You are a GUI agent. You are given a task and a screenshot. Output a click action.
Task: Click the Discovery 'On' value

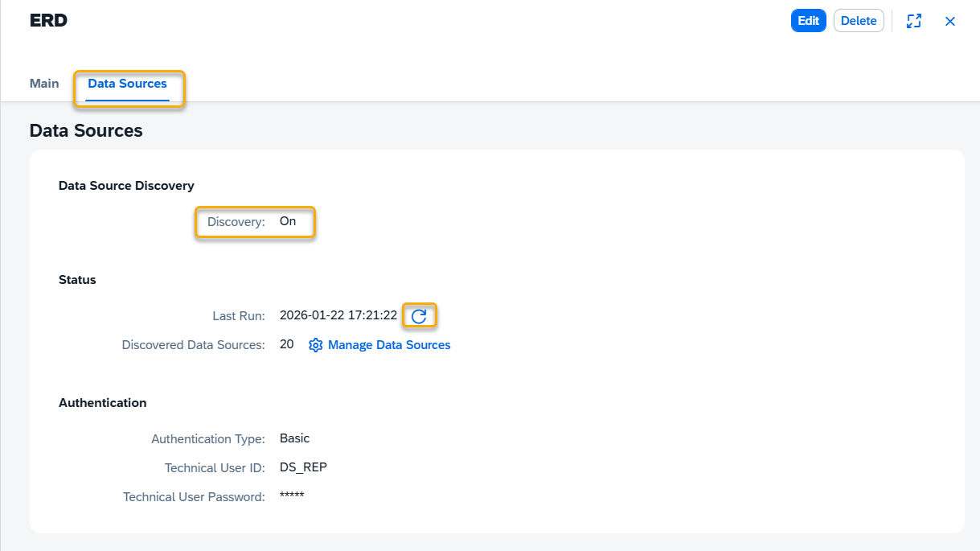coord(288,221)
